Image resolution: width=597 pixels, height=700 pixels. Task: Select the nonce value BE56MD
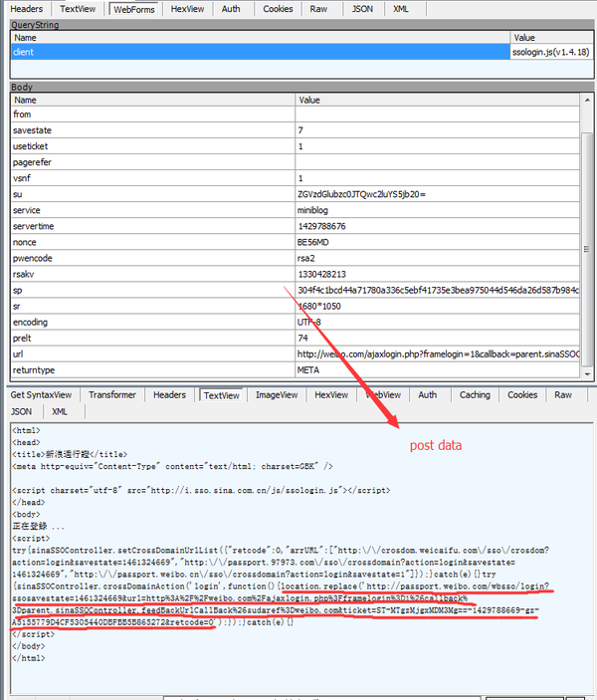tap(312, 242)
